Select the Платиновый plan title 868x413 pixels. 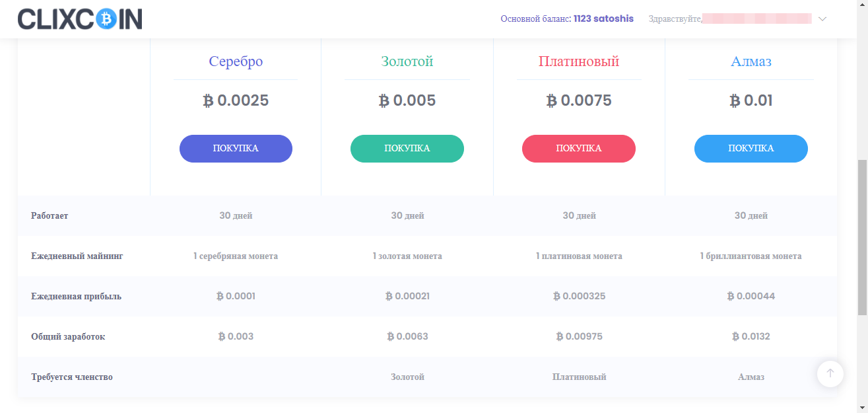[579, 61]
